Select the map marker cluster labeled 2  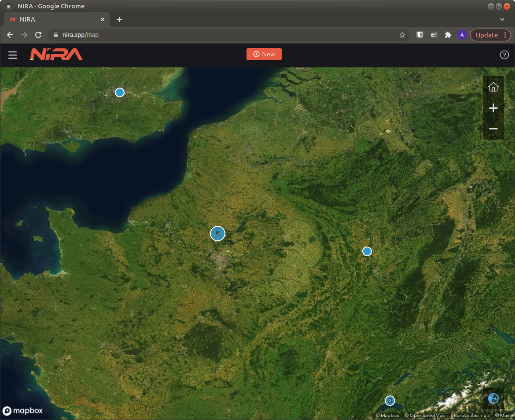click(390, 401)
